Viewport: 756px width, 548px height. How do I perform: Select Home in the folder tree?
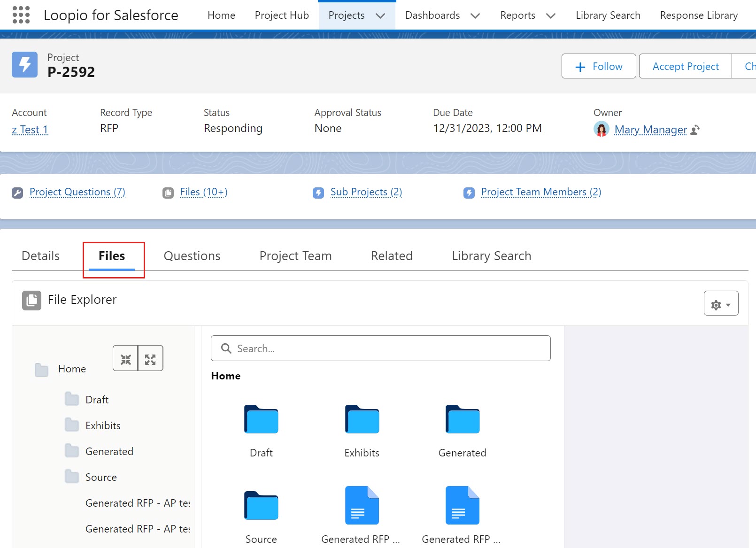tap(72, 369)
